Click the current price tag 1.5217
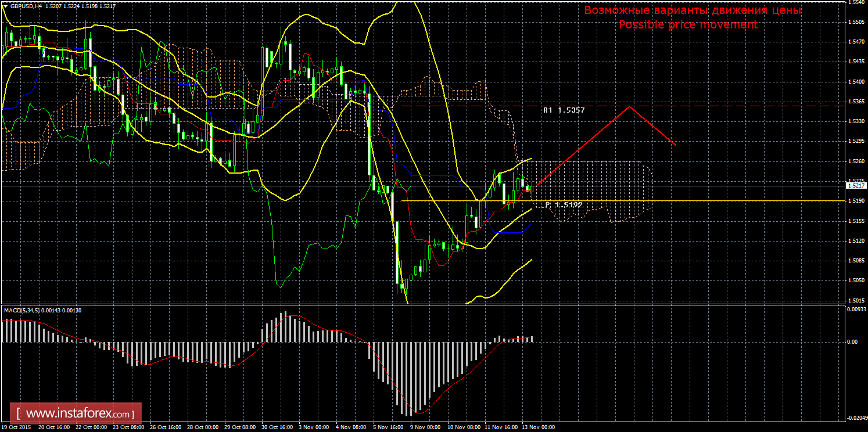 pyautogui.click(x=856, y=186)
